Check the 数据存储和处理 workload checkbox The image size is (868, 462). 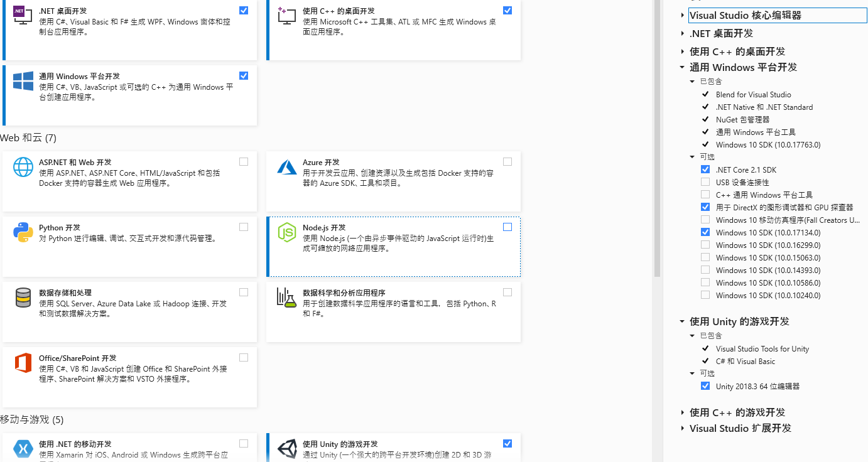point(244,293)
